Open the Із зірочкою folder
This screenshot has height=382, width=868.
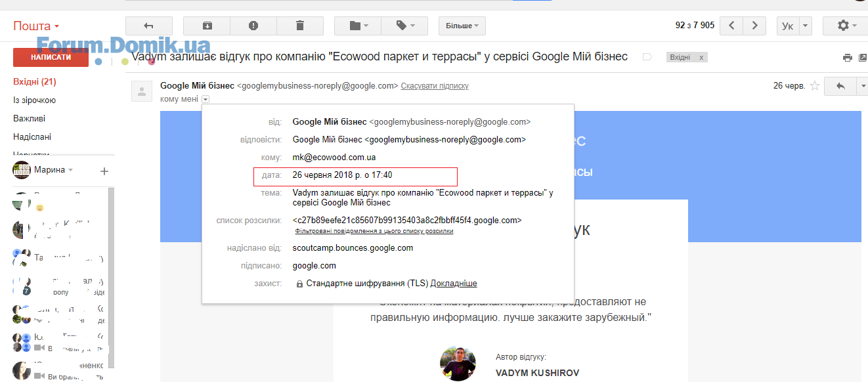(x=34, y=100)
